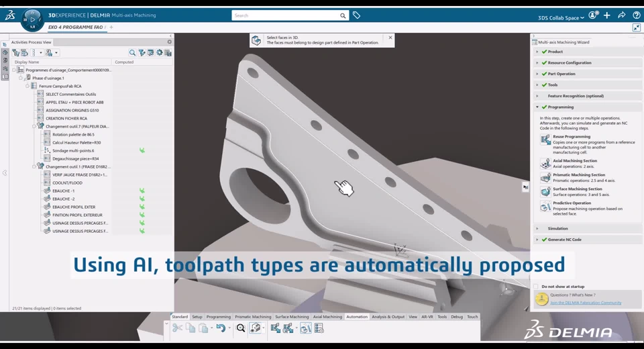Select FINITION PROFIL EXTERIEUR operation
The image size is (644, 349).
(x=77, y=215)
